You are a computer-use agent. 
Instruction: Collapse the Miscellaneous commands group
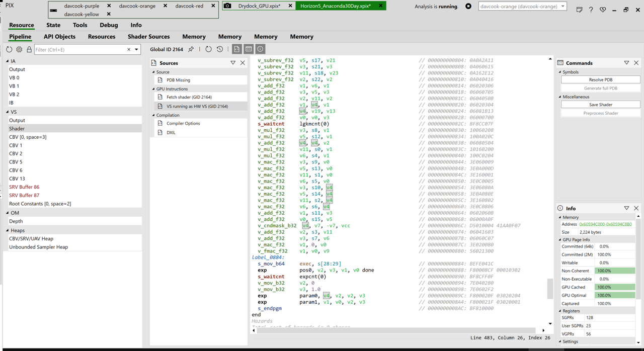pos(560,97)
